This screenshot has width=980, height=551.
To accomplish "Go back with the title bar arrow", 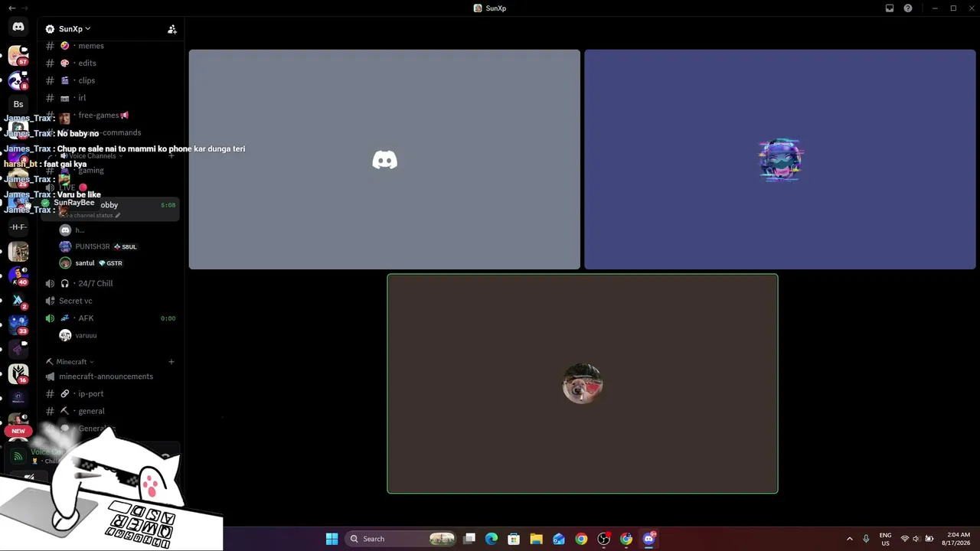I will coord(11,8).
